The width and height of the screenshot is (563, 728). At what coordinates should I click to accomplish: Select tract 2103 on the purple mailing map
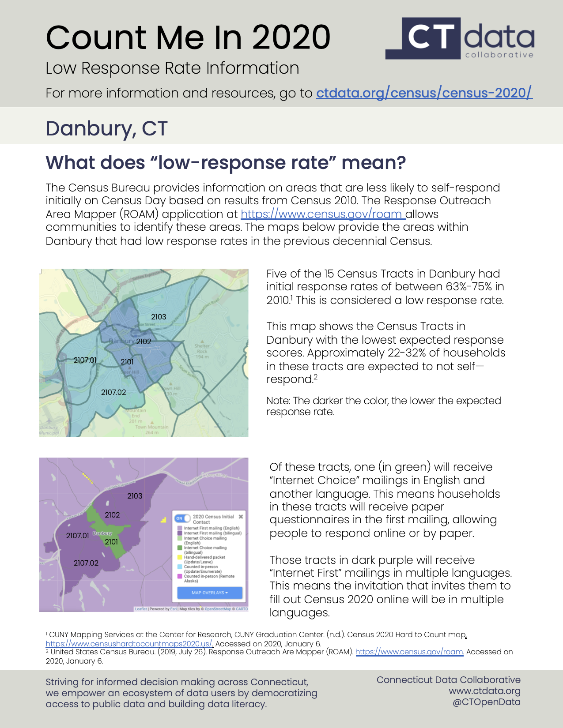[x=135, y=496]
